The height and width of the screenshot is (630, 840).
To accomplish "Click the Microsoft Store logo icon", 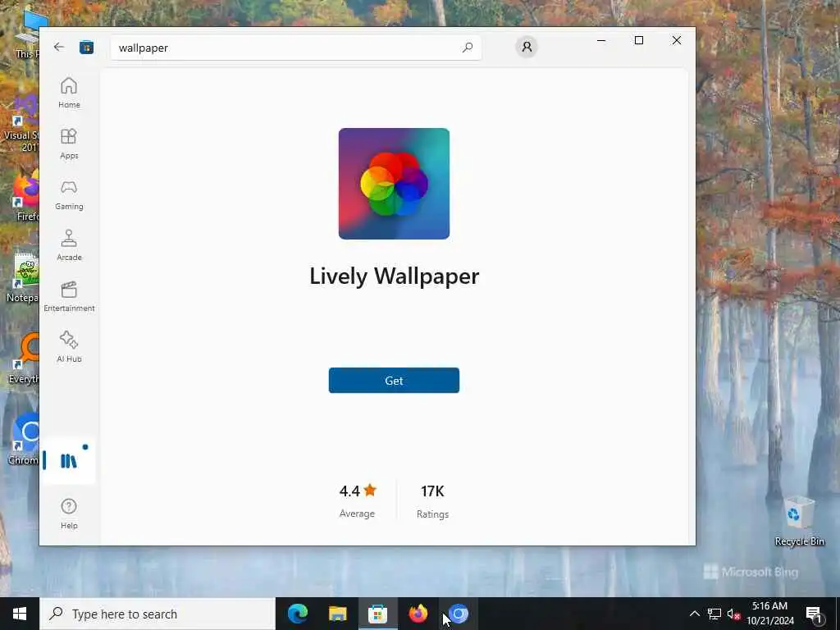I will [87, 47].
